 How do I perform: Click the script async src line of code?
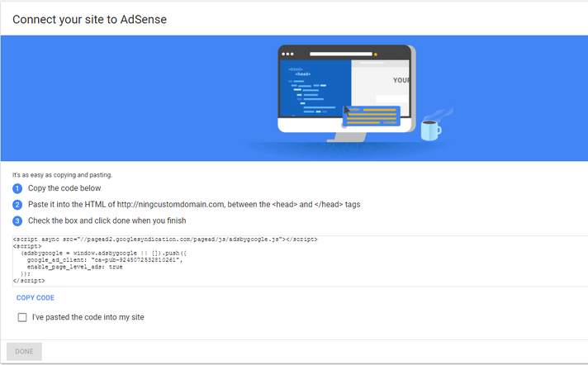165,239
